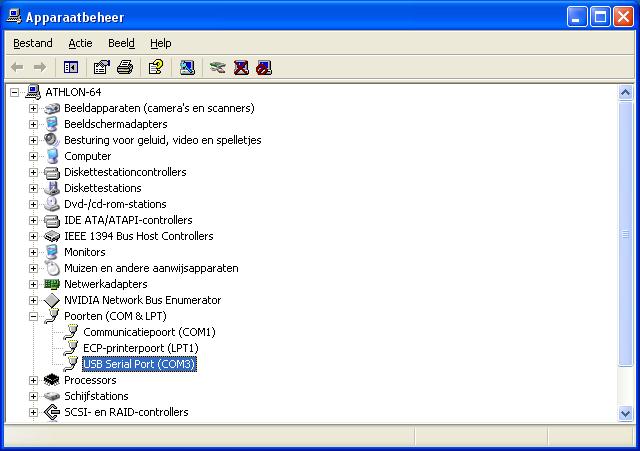Image resolution: width=640 pixels, height=451 pixels.
Task: Collapse the ATHLON-64 root node
Action: (14, 92)
